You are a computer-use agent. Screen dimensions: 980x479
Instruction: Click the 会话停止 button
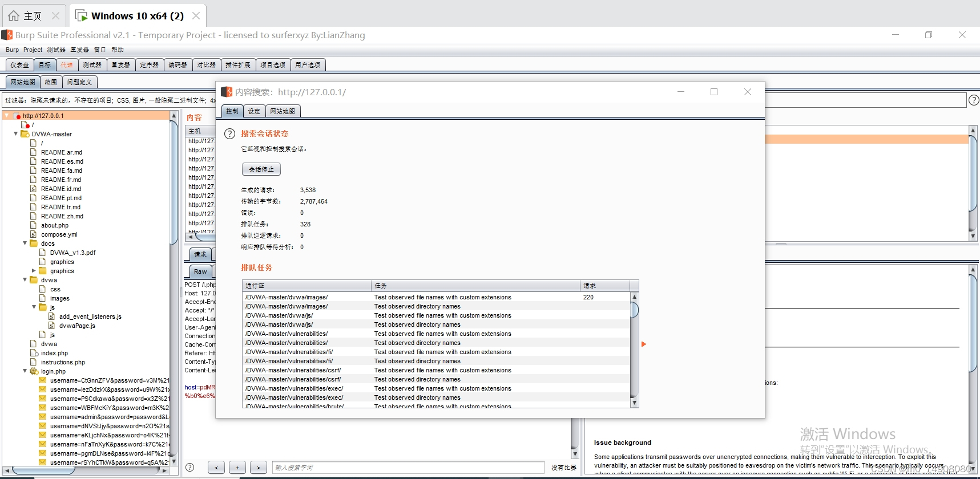click(x=261, y=169)
